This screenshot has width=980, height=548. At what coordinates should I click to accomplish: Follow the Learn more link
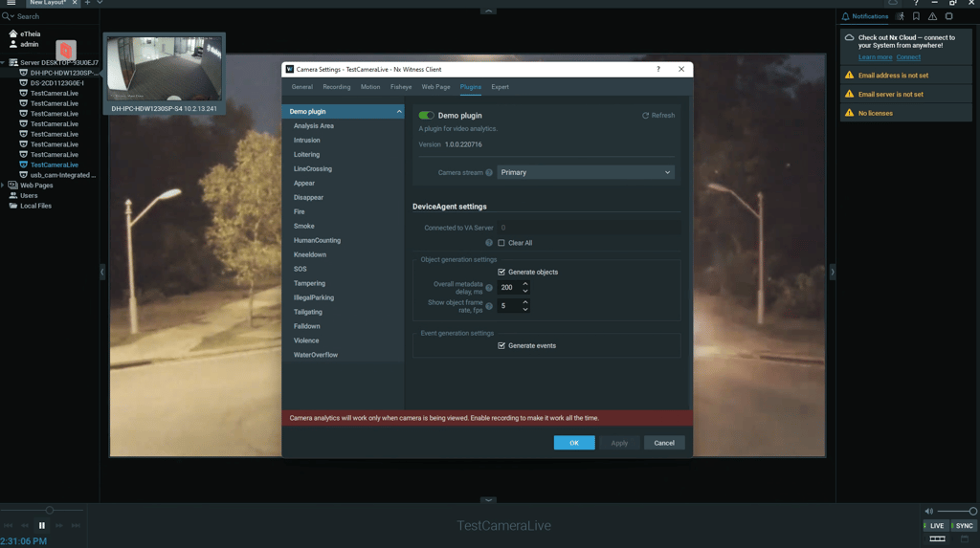click(875, 57)
